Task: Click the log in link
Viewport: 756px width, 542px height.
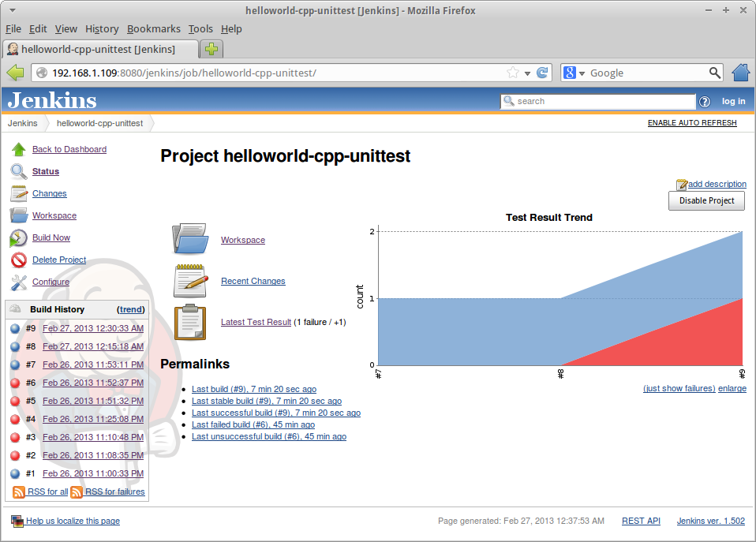Action: pos(733,101)
